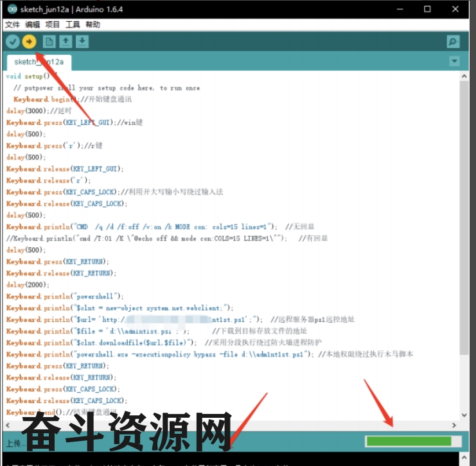Open the 项目 menu

[53, 24]
